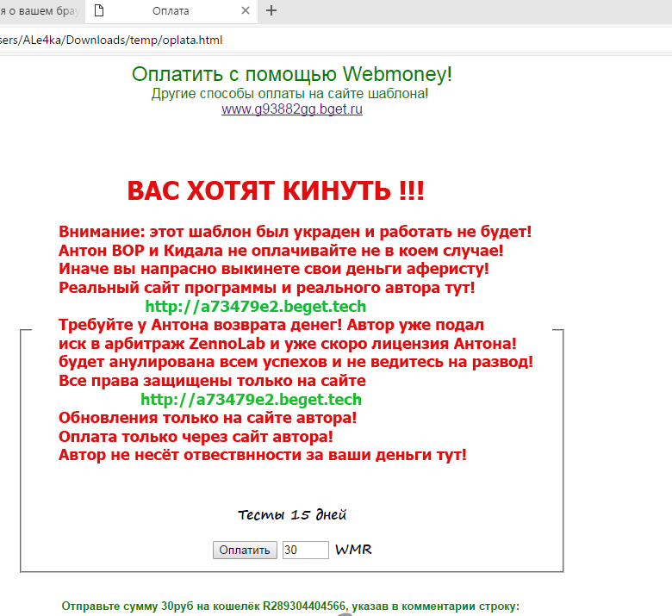Screen dimensions: 672x616
Task: Open the www.g93882gg.bget.ru link
Action: point(292,109)
